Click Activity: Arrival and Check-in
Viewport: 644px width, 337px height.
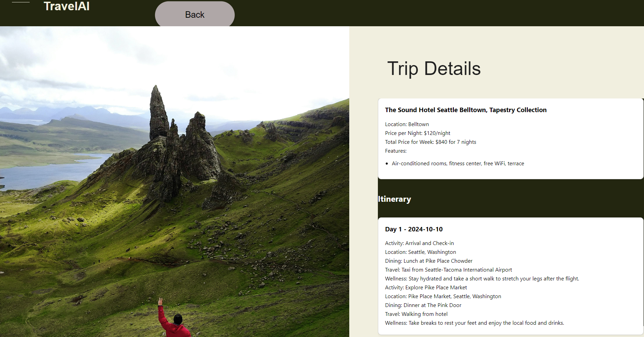419,243
